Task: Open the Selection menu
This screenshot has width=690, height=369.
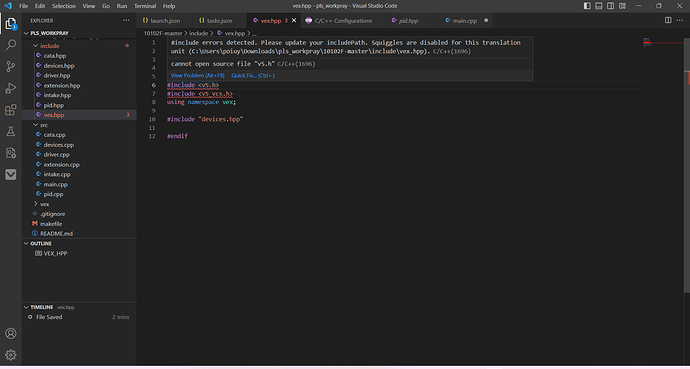Action: coord(64,6)
